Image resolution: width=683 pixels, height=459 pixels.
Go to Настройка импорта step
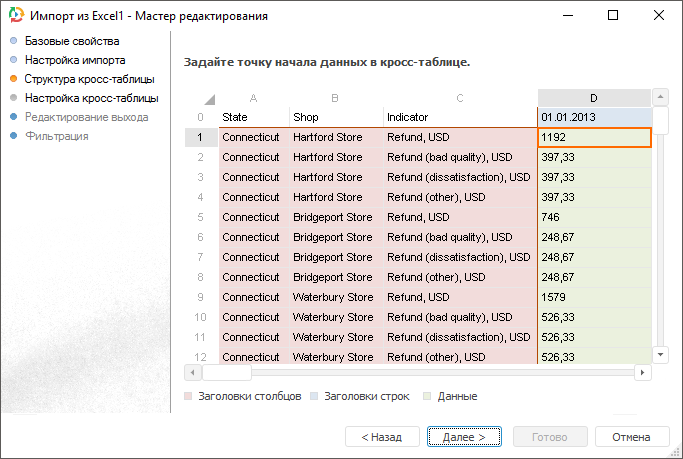[75, 60]
